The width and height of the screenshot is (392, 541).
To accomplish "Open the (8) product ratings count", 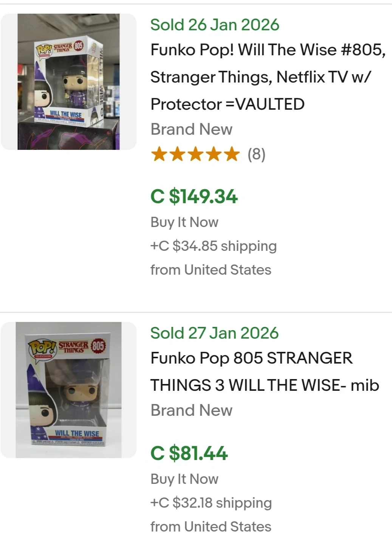I will click(256, 154).
